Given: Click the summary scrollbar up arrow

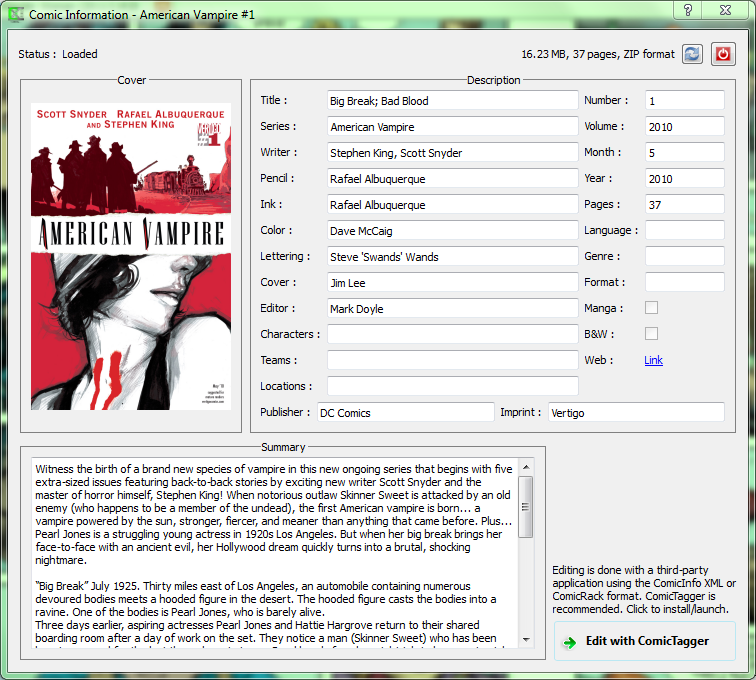Looking at the screenshot, I should point(526,467).
